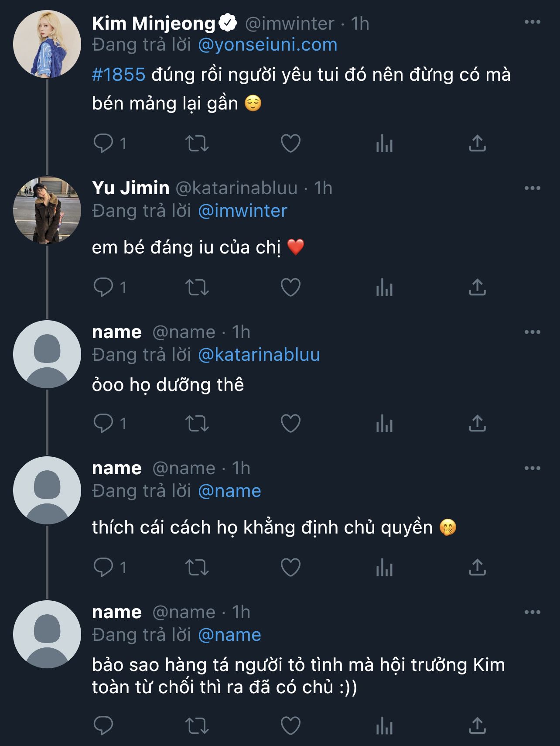Screen dimensions: 560x746
Task: Retweet Yu Jimin's reply
Action: [197, 287]
